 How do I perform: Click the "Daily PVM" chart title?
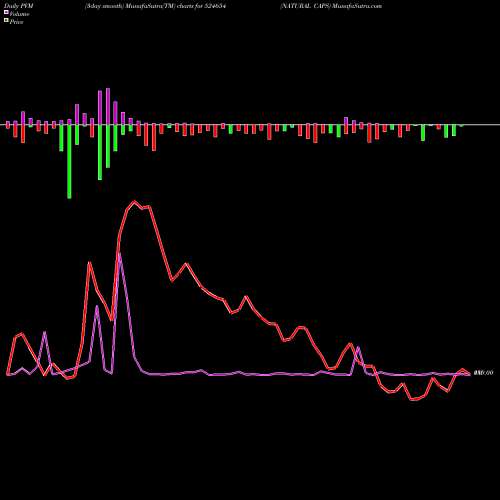[x=19, y=6]
